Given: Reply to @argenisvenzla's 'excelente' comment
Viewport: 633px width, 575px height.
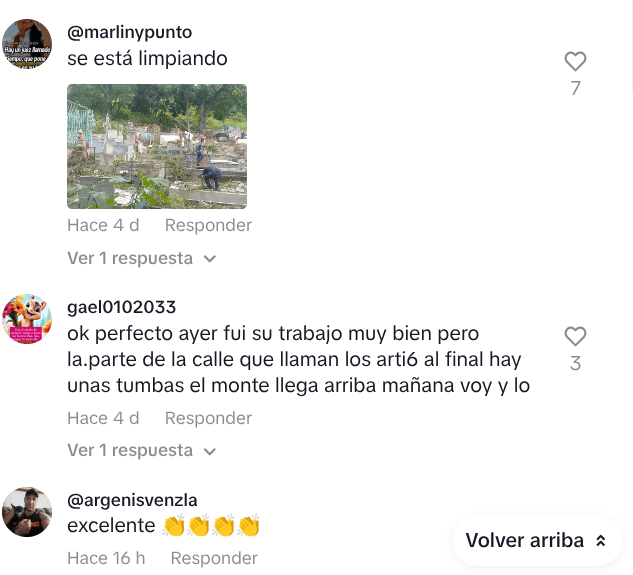Looking at the screenshot, I should point(214,558).
